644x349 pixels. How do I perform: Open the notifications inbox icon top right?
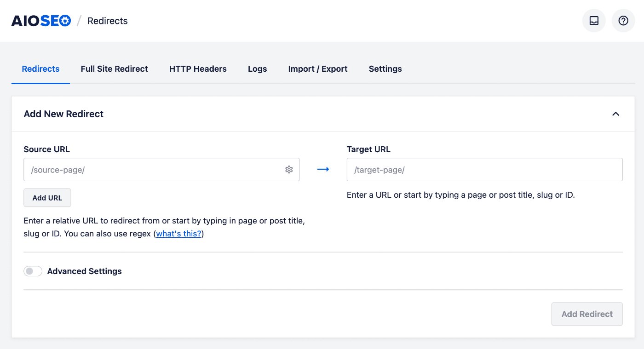click(593, 20)
